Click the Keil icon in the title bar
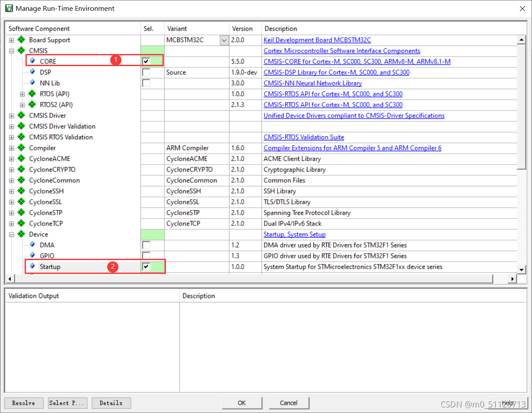The width and height of the screenshot is (532, 413). click(x=9, y=8)
